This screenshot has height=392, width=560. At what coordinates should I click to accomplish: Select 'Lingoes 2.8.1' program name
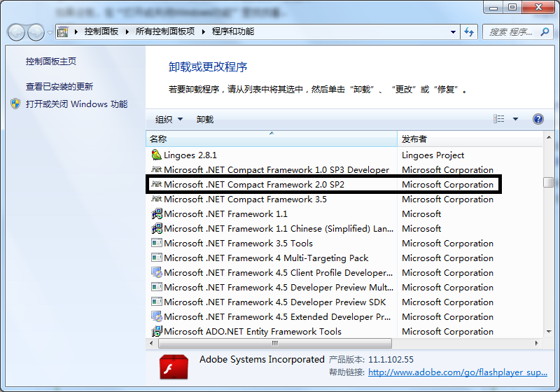pos(190,155)
